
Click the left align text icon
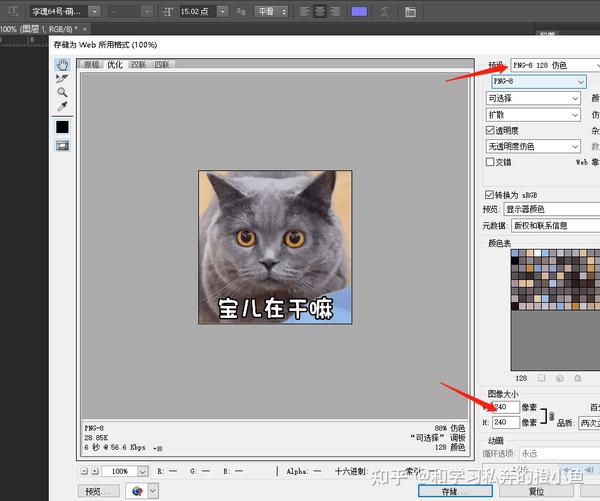305,11
